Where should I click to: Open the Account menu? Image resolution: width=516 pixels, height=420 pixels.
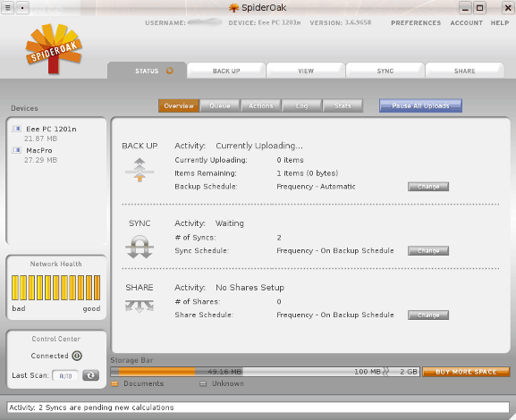pyautogui.click(x=467, y=22)
